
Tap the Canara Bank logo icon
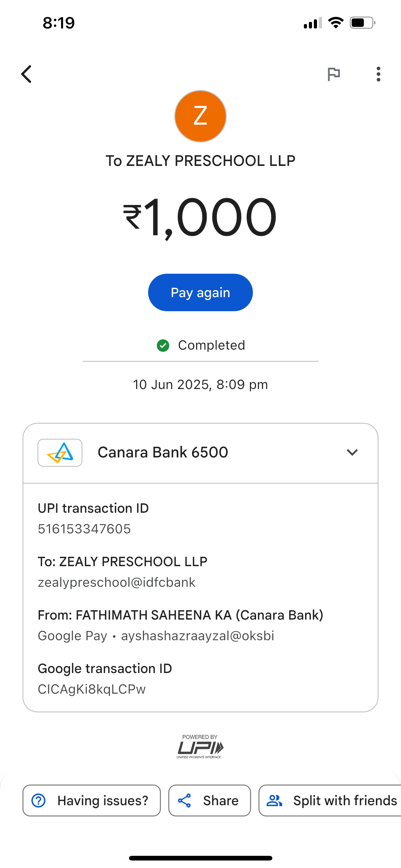[x=60, y=452]
